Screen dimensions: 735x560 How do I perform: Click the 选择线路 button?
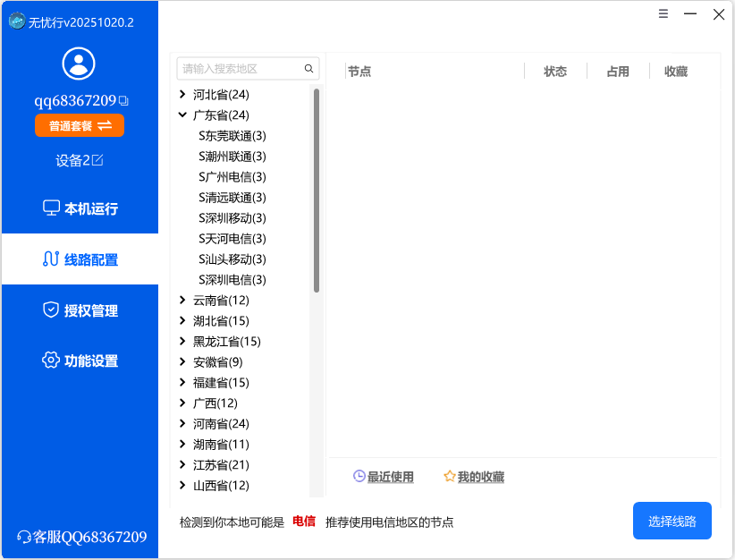click(672, 521)
